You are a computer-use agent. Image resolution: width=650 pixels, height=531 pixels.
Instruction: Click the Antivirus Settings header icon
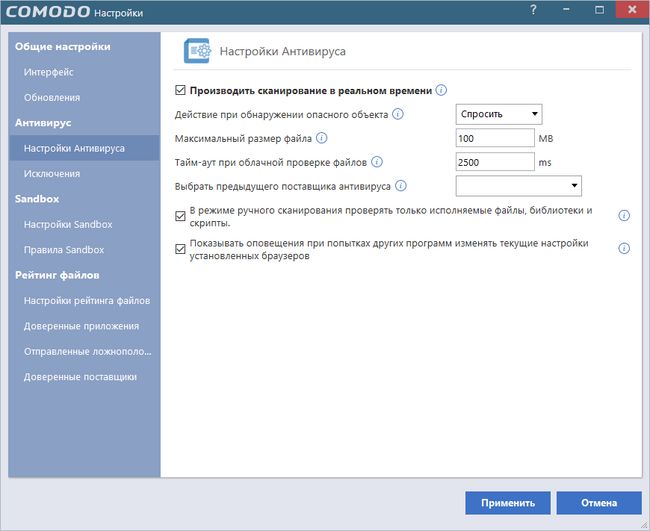pos(197,51)
